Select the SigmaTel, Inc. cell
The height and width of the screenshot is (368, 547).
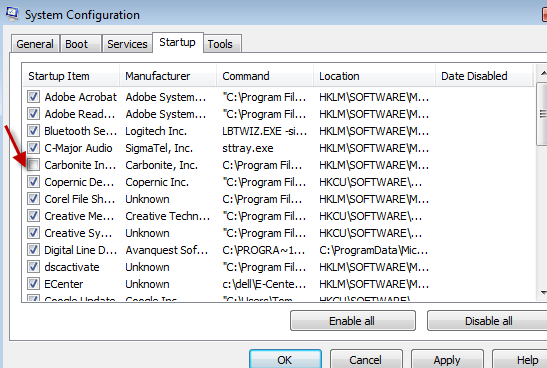159,148
